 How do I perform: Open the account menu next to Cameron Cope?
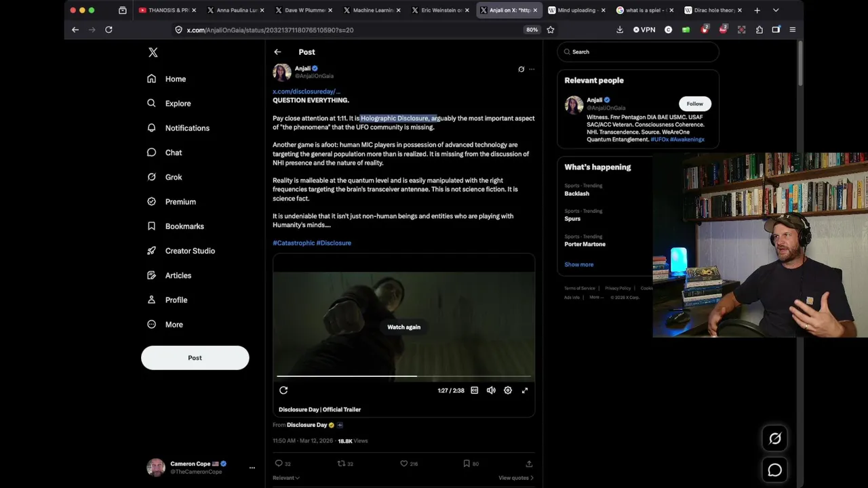pyautogui.click(x=252, y=468)
